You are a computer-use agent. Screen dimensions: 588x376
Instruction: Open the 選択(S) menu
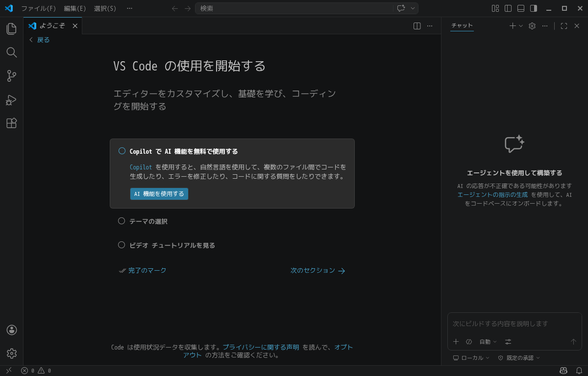[x=105, y=8]
